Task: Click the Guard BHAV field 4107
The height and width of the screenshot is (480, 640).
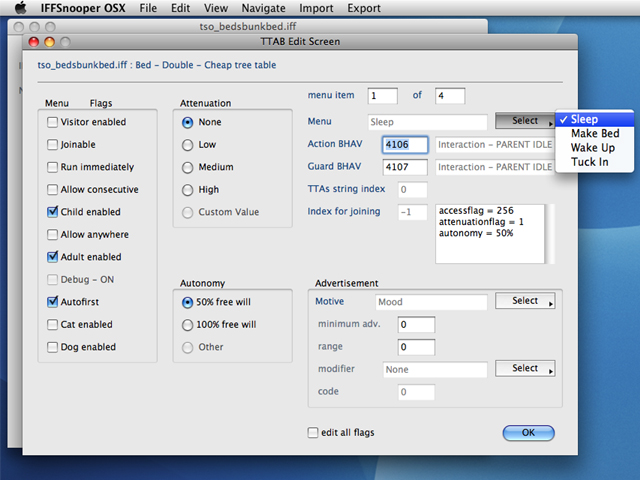Action: pyautogui.click(x=405, y=167)
